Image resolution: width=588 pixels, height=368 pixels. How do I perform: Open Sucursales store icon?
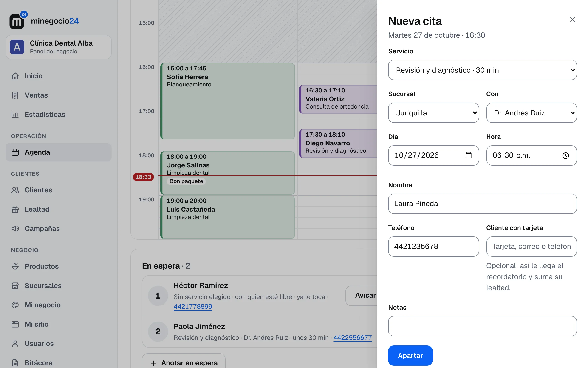[x=15, y=286]
